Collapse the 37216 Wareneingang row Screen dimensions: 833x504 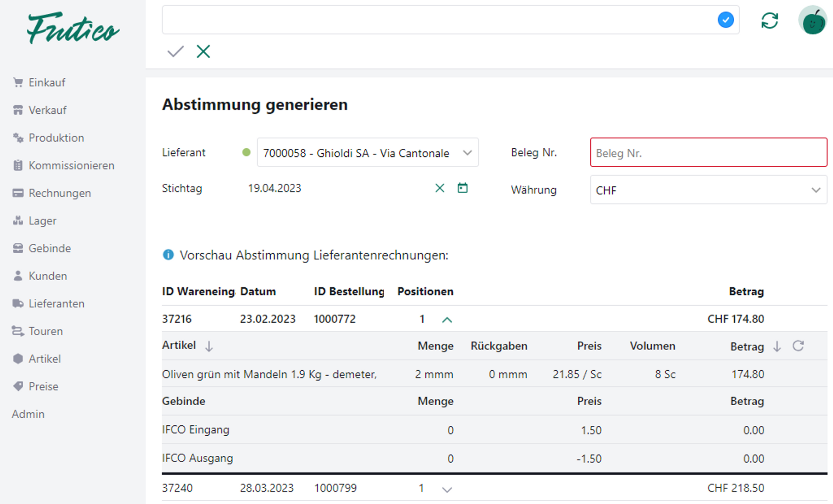447,319
